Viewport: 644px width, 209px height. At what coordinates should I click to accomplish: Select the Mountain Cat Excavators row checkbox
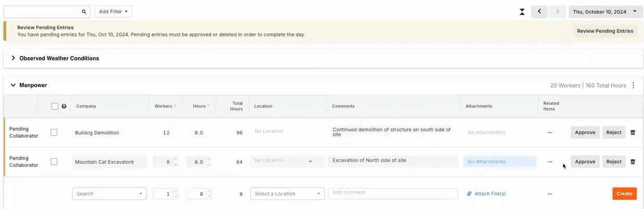[x=54, y=162]
